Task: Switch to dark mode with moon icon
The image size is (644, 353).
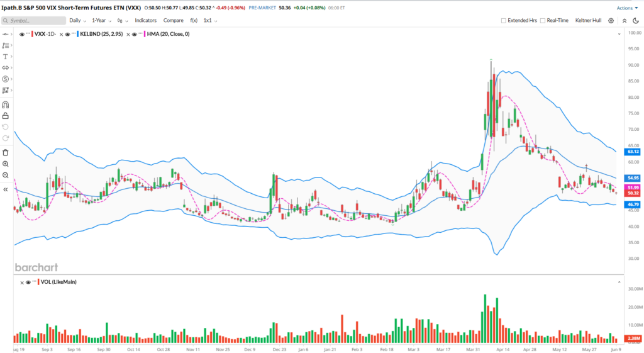Action: (635, 20)
